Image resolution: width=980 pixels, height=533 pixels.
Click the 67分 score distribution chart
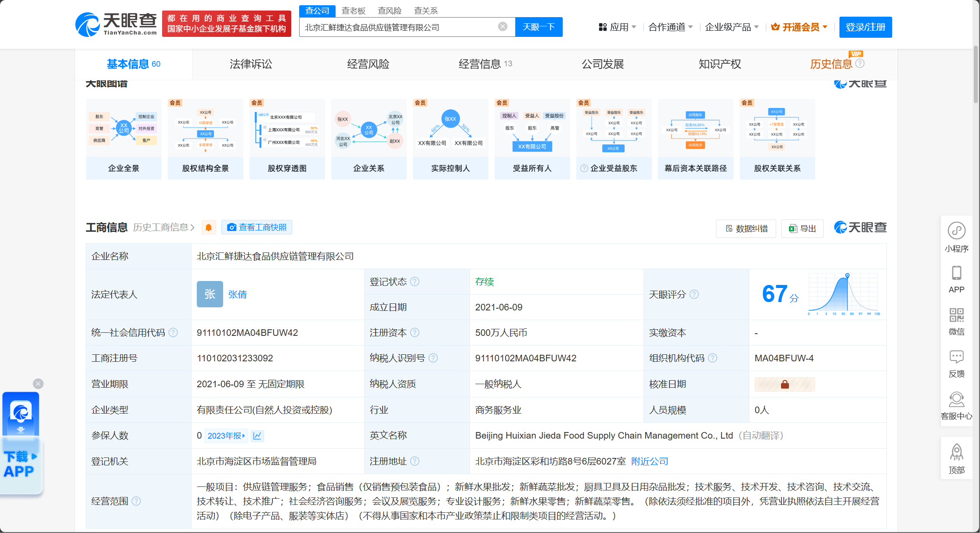point(844,294)
